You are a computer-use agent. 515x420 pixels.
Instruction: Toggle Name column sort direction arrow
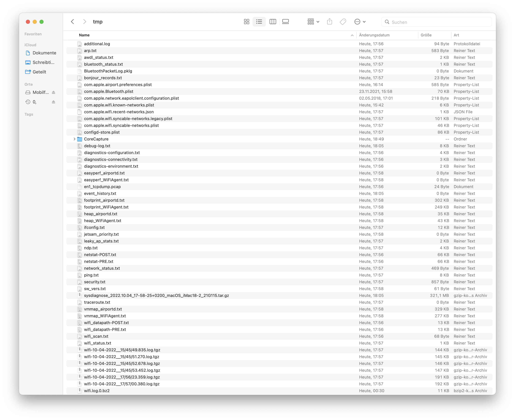[352, 35]
